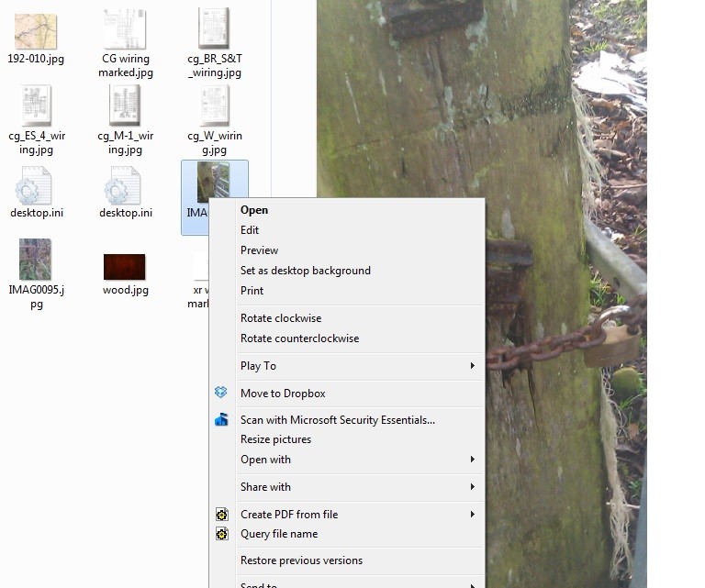Image resolution: width=705 pixels, height=588 pixels.
Task: Click the Query file name icon
Action: click(x=221, y=534)
